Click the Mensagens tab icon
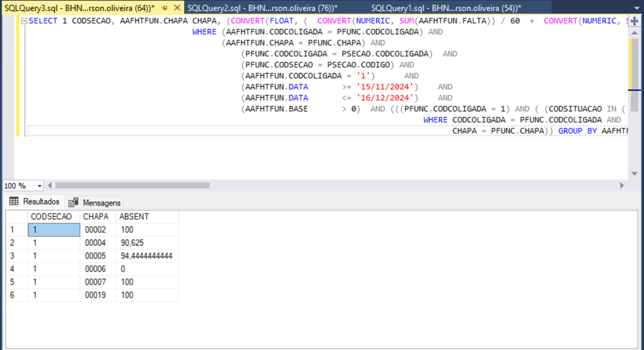This screenshot has width=644, height=350. pyautogui.click(x=73, y=202)
